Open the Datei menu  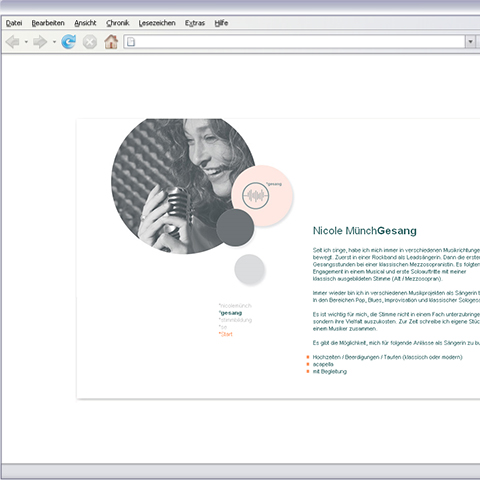[14, 23]
